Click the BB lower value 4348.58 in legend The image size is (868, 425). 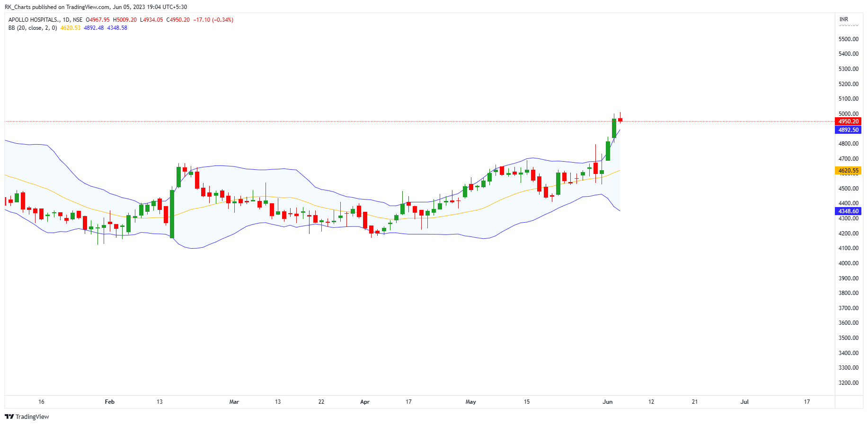[x=117, y=28]
